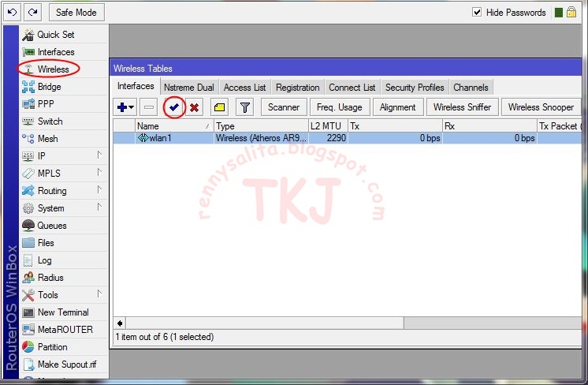
Task: Open Wireless Sniffer
Action: pos(463,107)
